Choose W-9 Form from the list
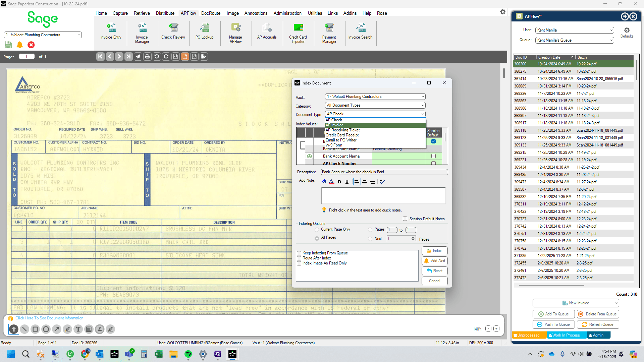 point(375,145)
